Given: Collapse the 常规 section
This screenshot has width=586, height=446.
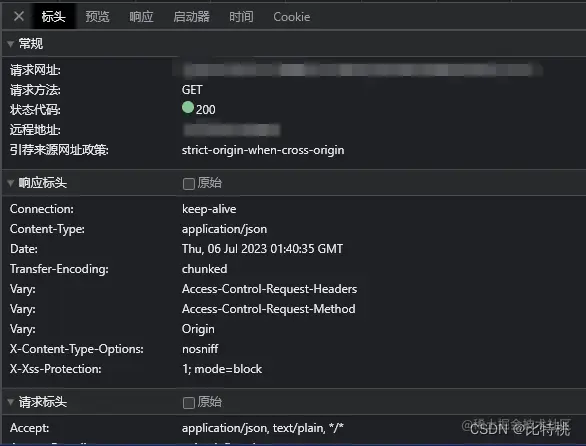Looking at the screenshot, I should [10, 44].
